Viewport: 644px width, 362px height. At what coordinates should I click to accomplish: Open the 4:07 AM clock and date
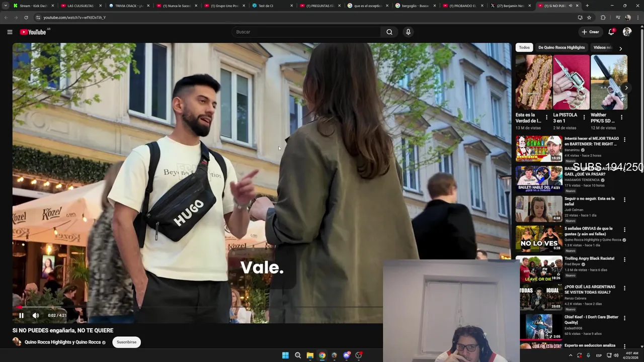coord(631,355)
